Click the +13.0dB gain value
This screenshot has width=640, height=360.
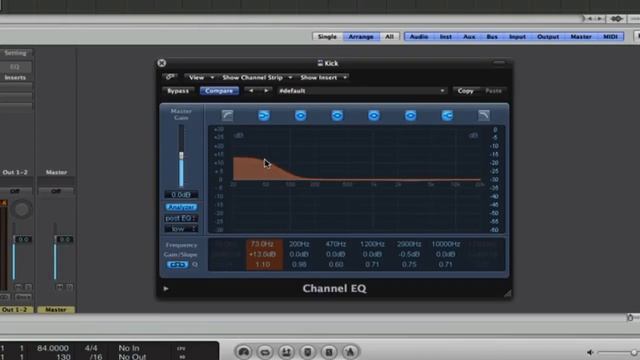[262, 254]
